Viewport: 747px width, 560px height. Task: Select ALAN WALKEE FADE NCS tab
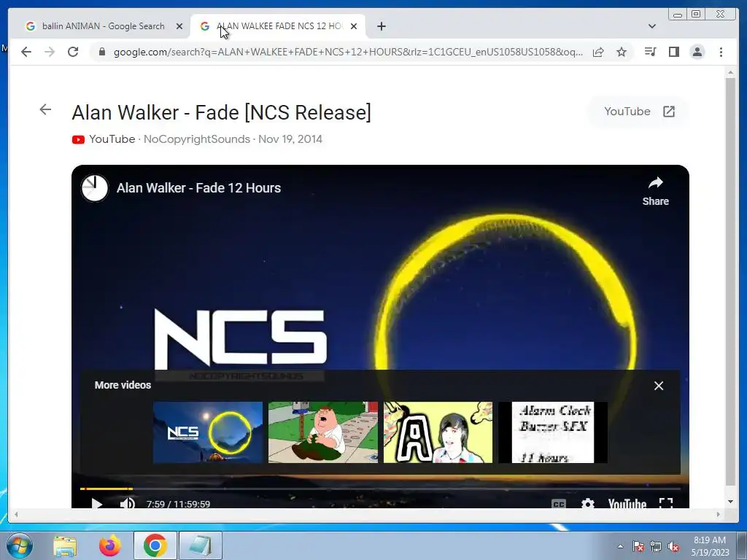(278, 26)
